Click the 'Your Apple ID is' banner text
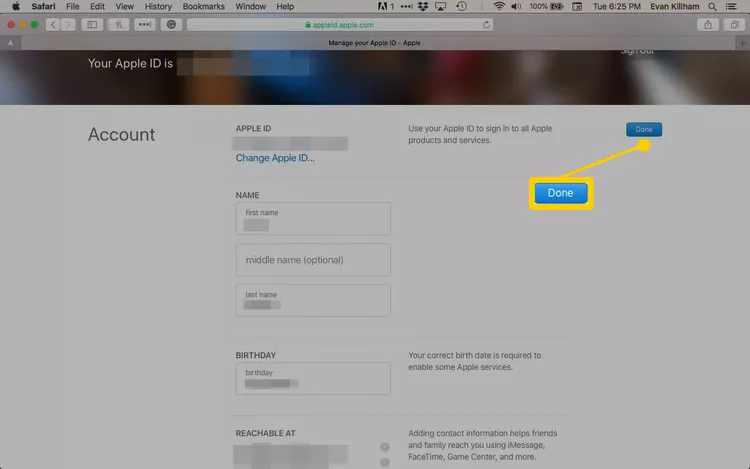 point(130,63)
